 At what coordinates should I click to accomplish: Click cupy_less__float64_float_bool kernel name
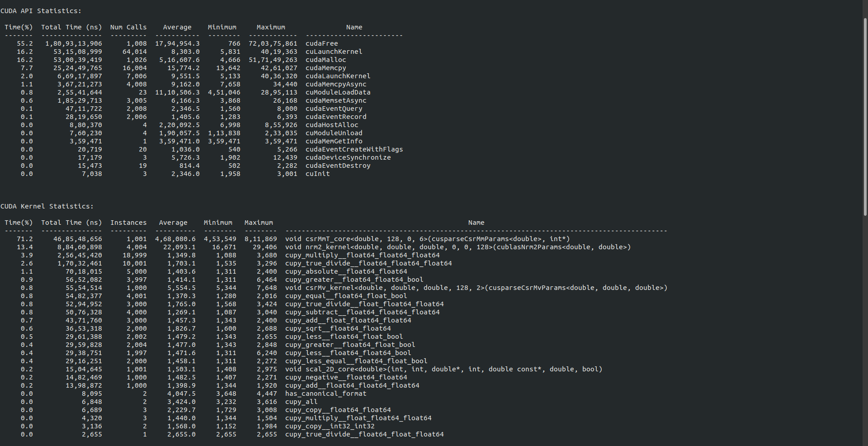344,337
